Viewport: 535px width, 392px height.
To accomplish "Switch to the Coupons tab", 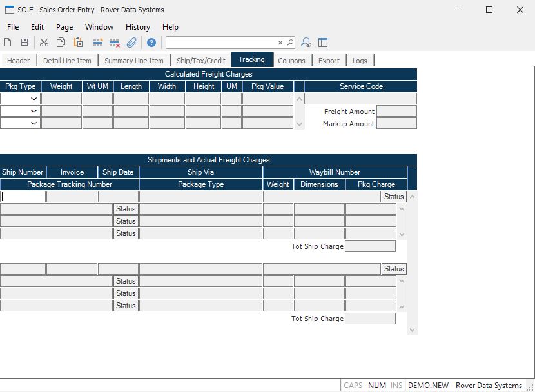I will (x=291, y=61).
